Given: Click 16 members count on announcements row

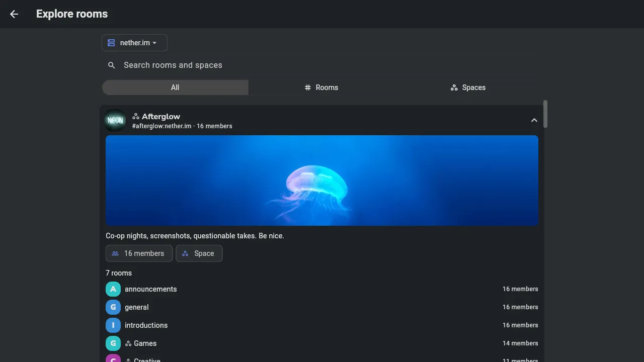Looking at the screenshot, I should 520,289.
